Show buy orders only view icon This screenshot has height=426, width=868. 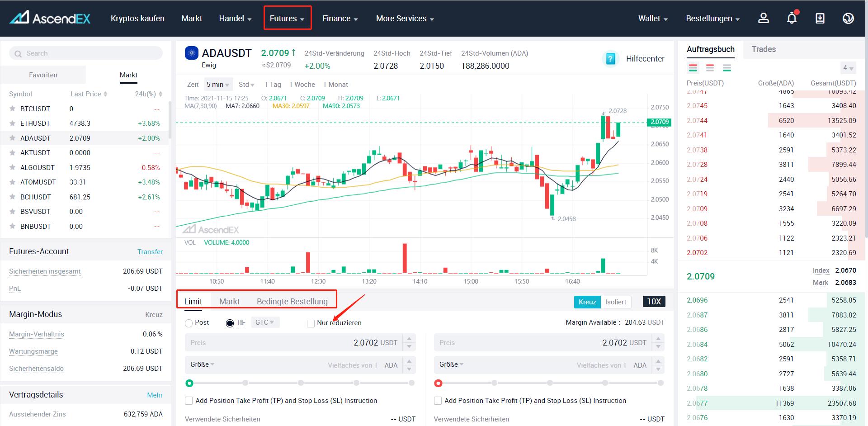[x=727, y=68]
